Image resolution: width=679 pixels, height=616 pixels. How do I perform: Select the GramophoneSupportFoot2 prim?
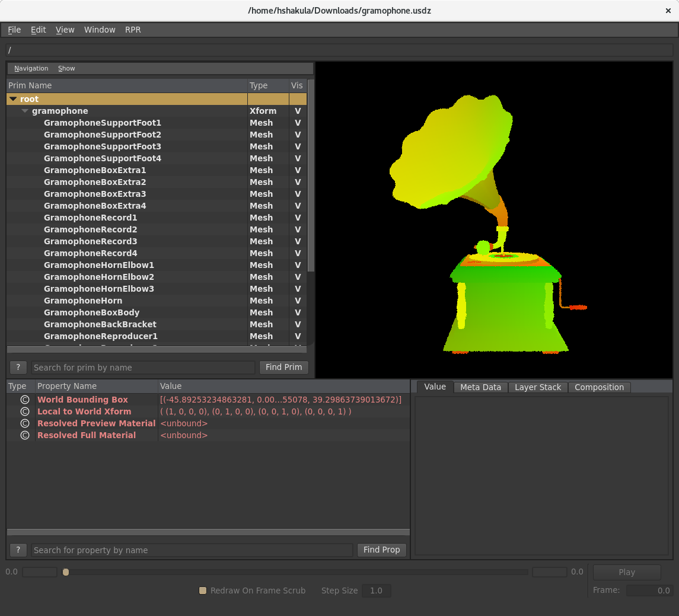tap(102, 135)
